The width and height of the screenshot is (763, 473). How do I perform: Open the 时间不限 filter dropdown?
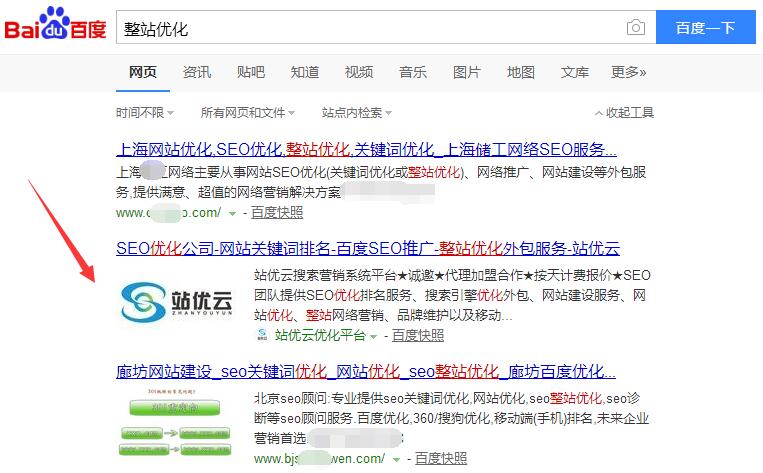click(x=145, y=113)
